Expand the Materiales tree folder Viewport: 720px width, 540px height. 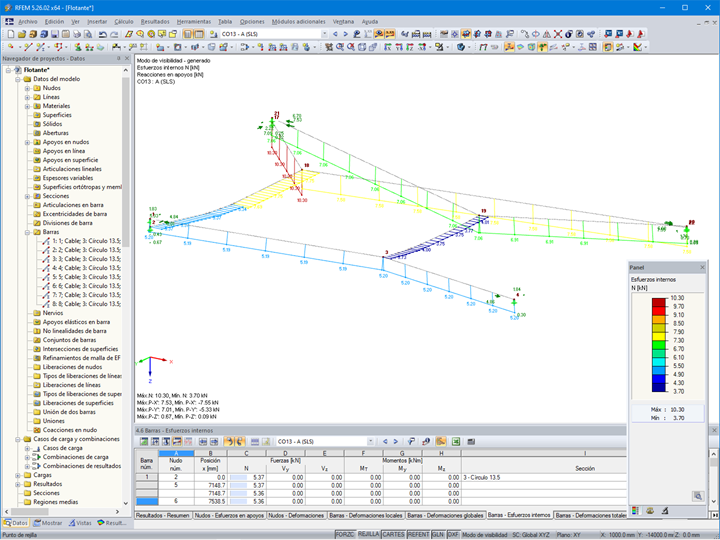tap(27, 106)
